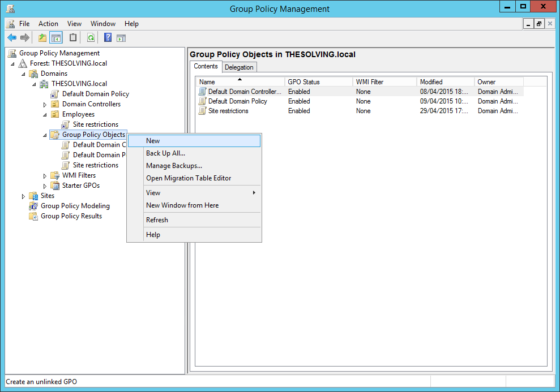Viewport: 560px width, 392px height.
Task: Collapse the Domains tree node
Action: (23, 74)
